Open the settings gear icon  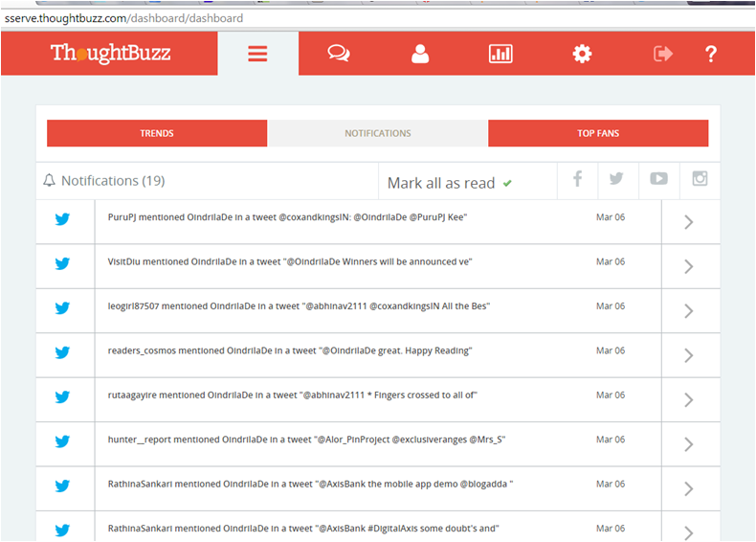(582, 54)
